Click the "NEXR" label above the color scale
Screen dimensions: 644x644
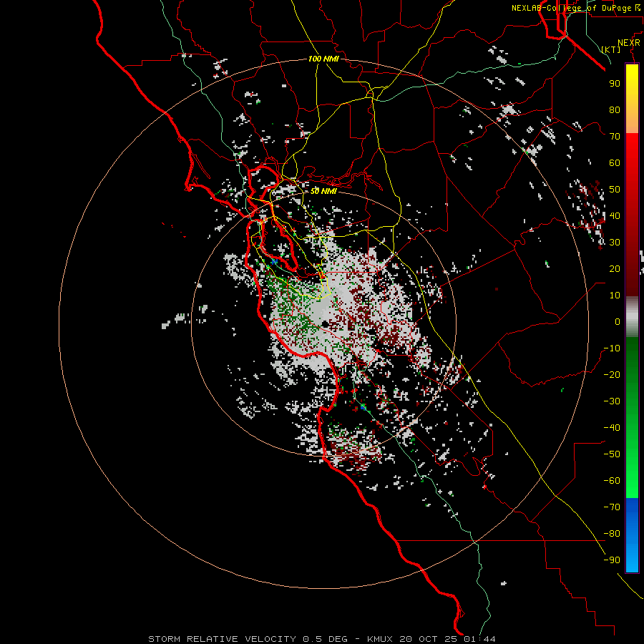[628, 43]
